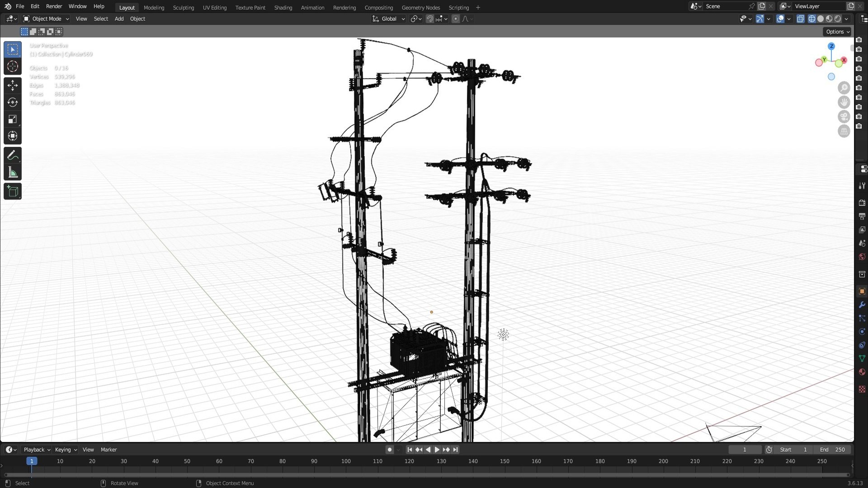868x488 pixels.
Task: Open the Keying dropdown
Action: 66,450
